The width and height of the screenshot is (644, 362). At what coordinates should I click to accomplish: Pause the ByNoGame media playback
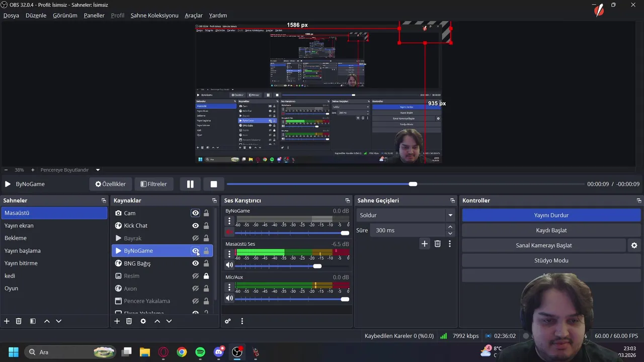click(190, 184)
